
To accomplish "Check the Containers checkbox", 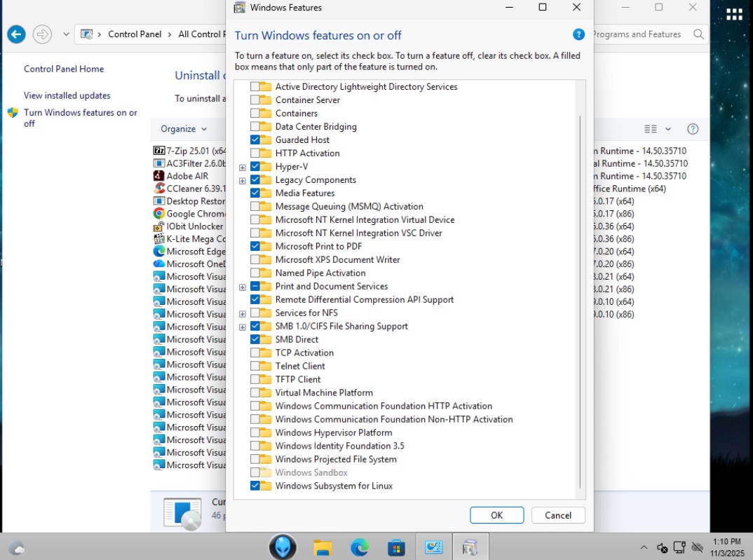I will 255,114.
